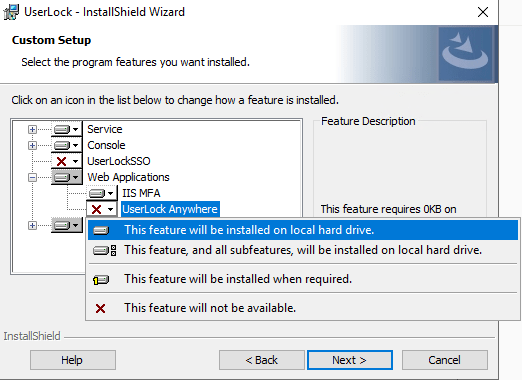Select the UserLock Anywhere tree item

coord(170,209)
